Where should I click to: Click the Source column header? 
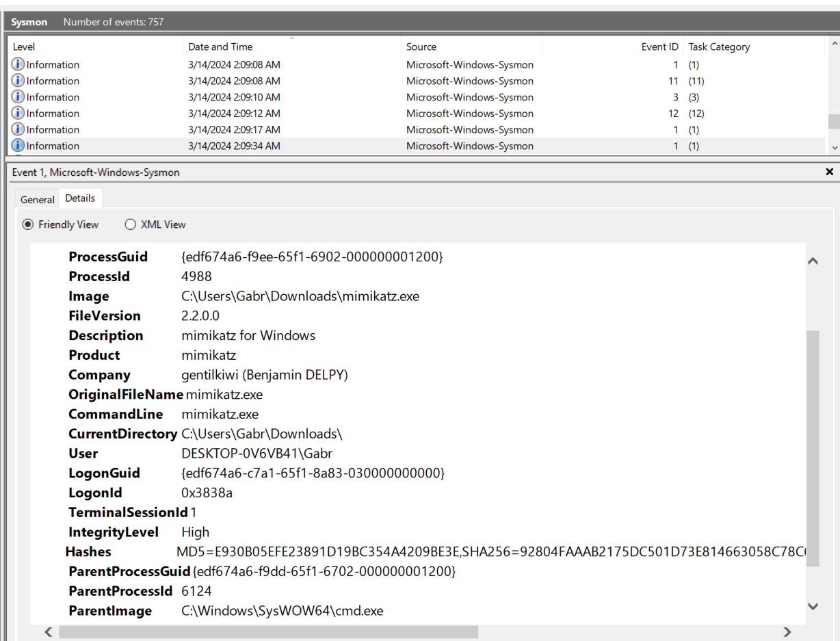[421, 47]
